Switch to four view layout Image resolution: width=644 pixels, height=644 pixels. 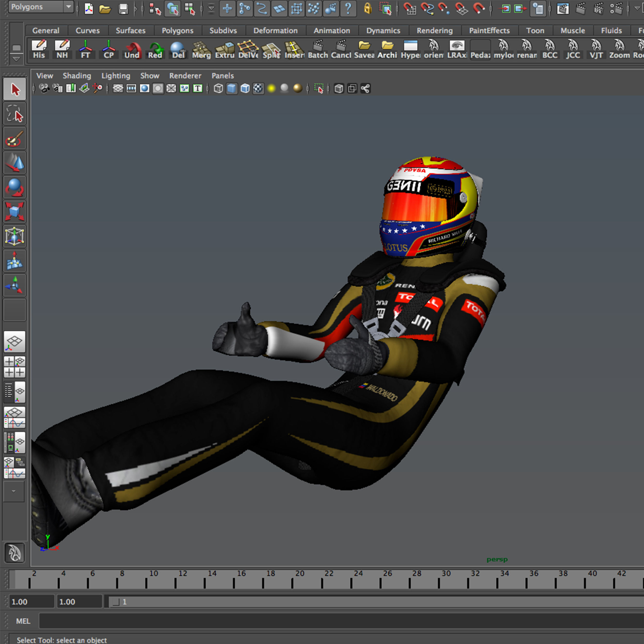(x=15, y=367)
